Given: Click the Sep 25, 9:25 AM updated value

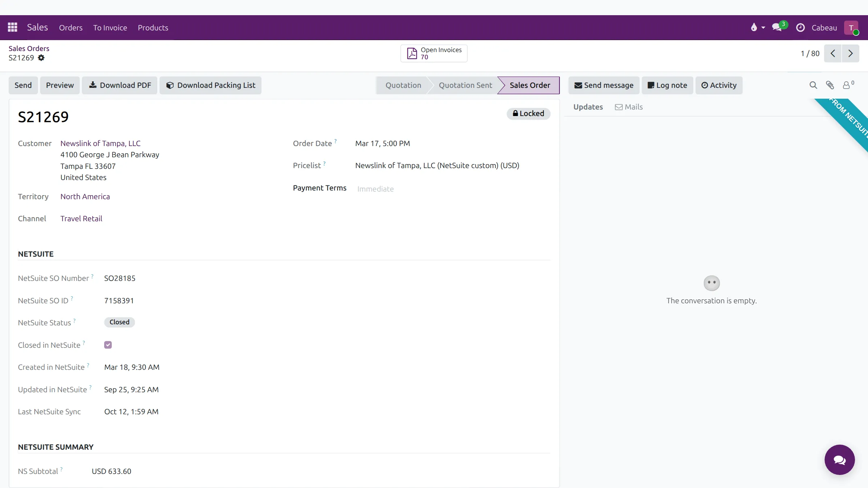Looking at the screenshot, I should (131, 390).
